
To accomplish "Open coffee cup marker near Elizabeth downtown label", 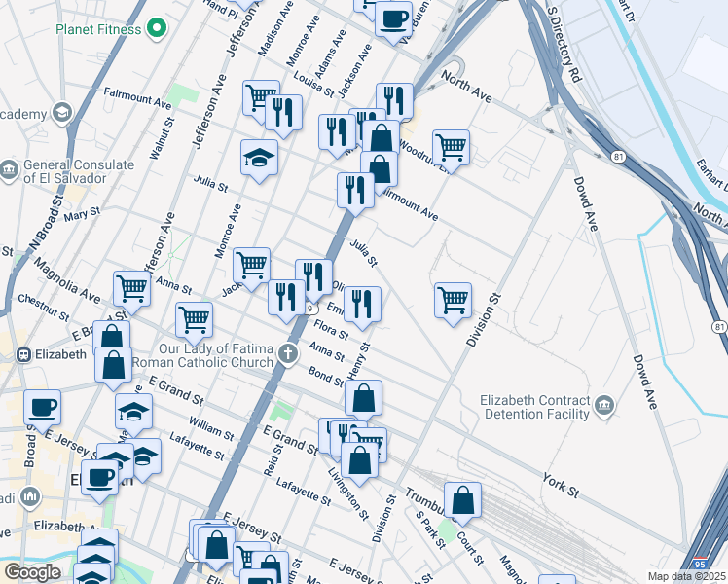I will [99, 479].
